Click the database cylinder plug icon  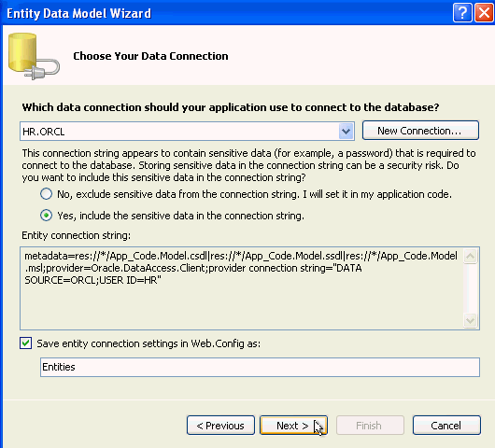[x=34, y=56]
